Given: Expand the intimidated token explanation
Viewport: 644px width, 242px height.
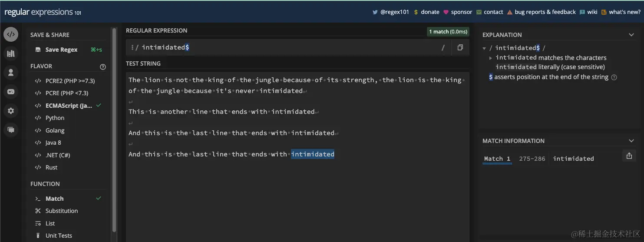Looking at the screenshot, I should pos(491,58).
